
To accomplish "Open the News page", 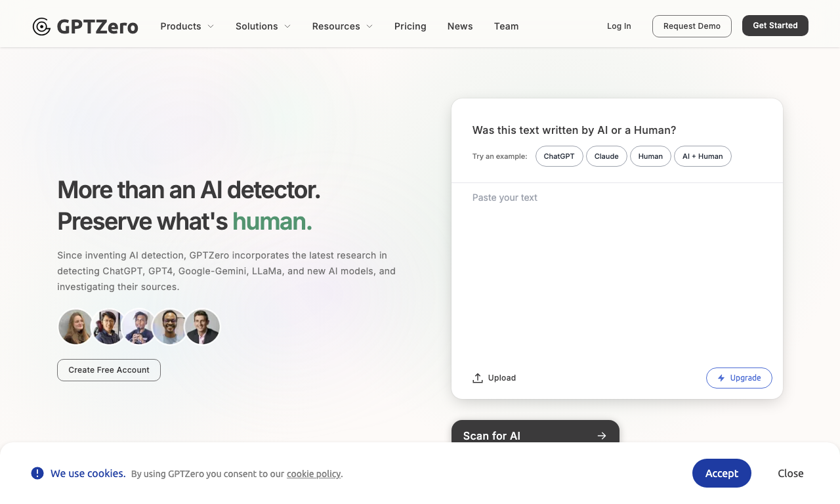I will click(x=460, y=26).
